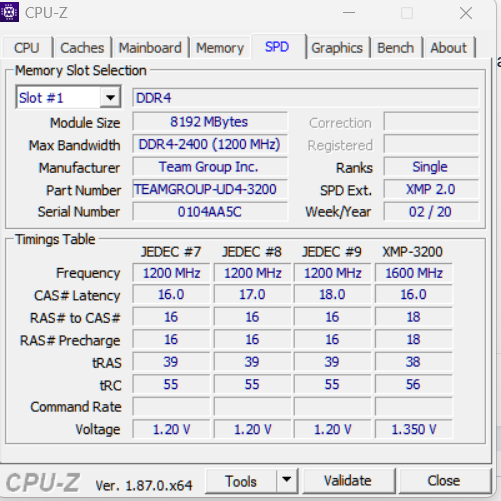Click the Close button at bottom
The width and height of the screenshot is (501, 501).
click(444, 481)
